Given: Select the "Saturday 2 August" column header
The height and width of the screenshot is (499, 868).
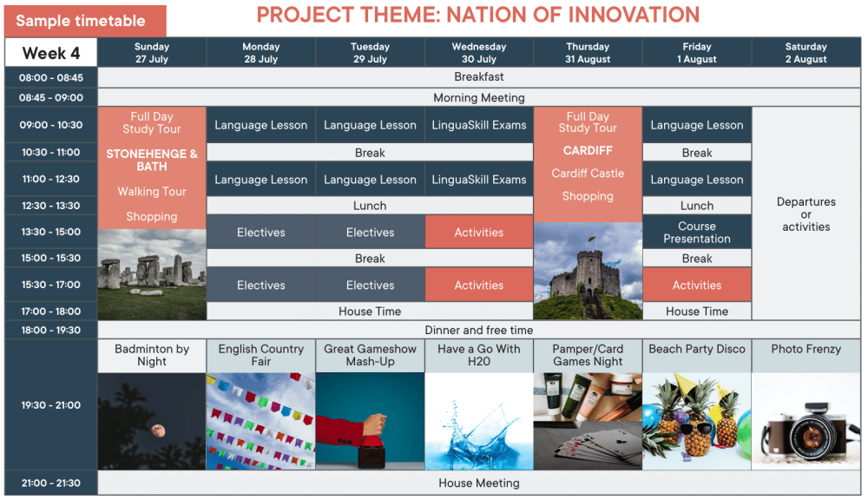Looking at the screenshot, I should 806,53.
